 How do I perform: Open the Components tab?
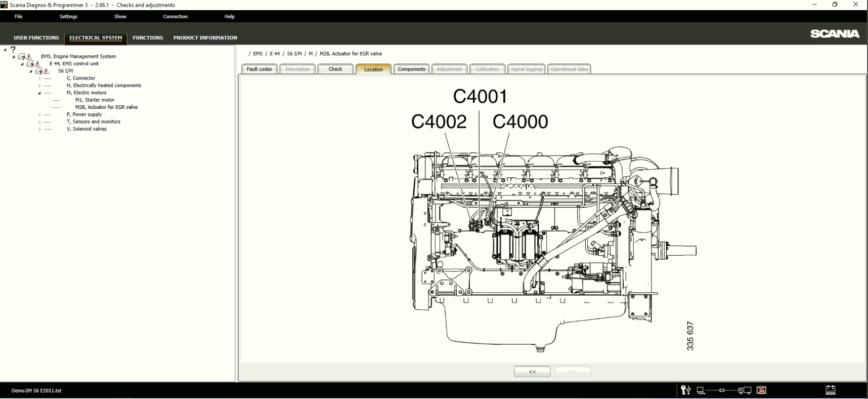tap(411, 69)
